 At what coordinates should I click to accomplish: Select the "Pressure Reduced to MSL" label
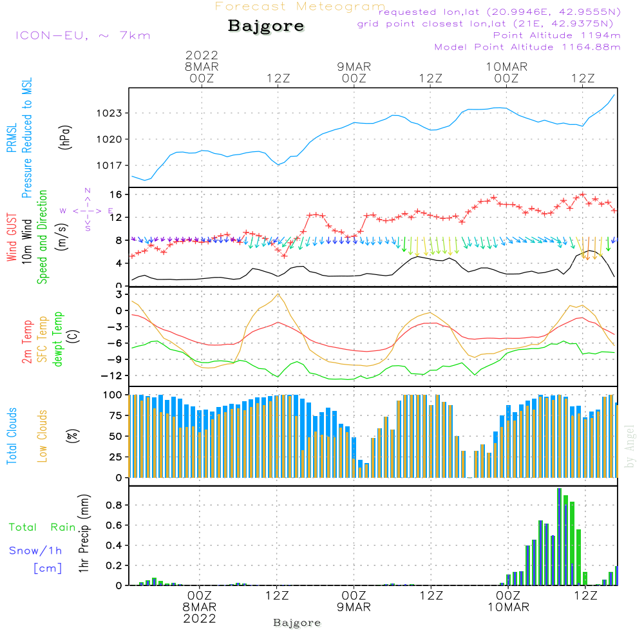coord(26,138)
